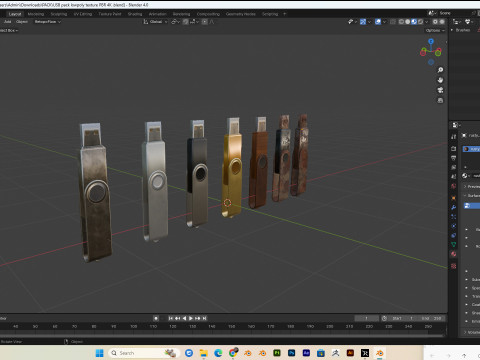Open the overlays options dropdown arrow
This screenshot has width=480, height=360.
384,22
